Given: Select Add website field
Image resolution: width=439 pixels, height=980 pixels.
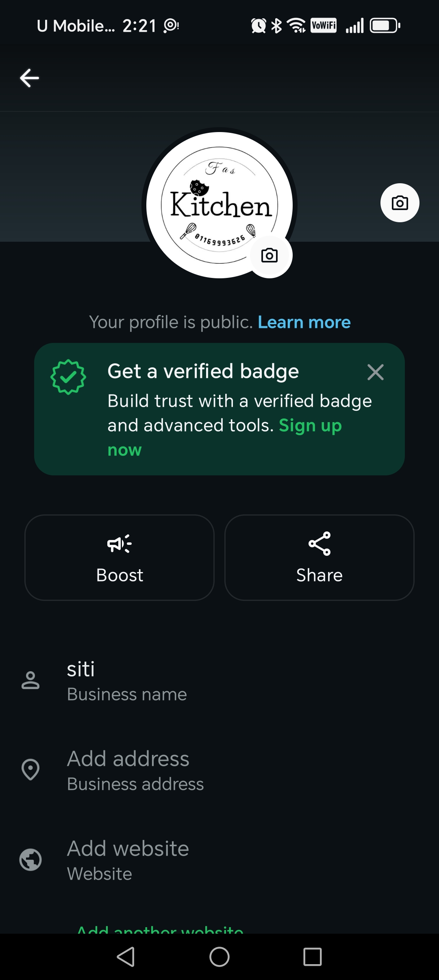Looking at the screenshot, I should pyautogui.click(x=128, y=849).
